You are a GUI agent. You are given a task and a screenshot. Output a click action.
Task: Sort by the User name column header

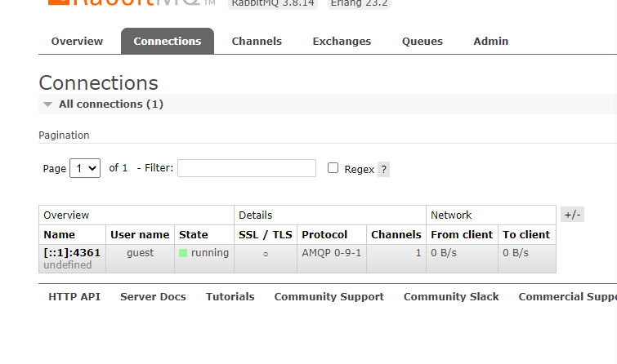[140, 235]
